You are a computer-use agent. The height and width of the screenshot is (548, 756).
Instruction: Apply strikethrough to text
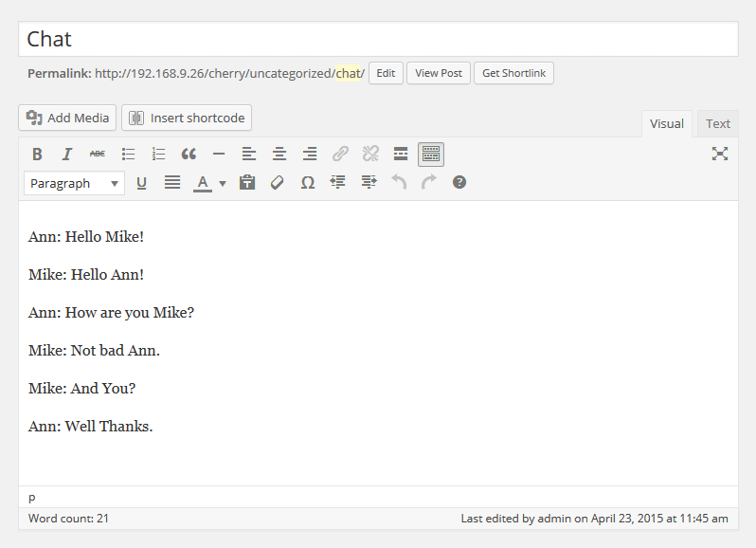click(x=98, y=154)
